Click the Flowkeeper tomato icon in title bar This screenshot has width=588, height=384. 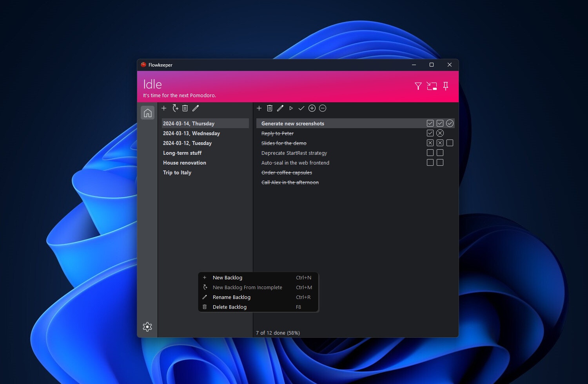point(143,65)
